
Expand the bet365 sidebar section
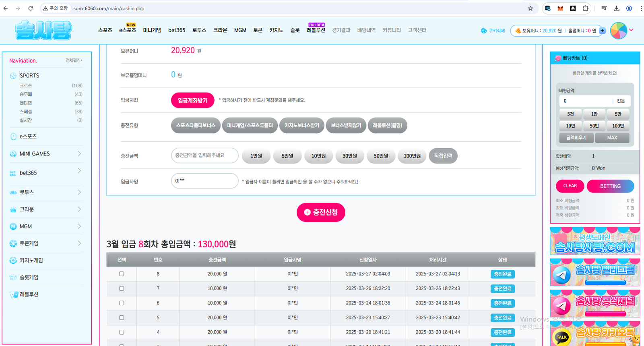79,171
